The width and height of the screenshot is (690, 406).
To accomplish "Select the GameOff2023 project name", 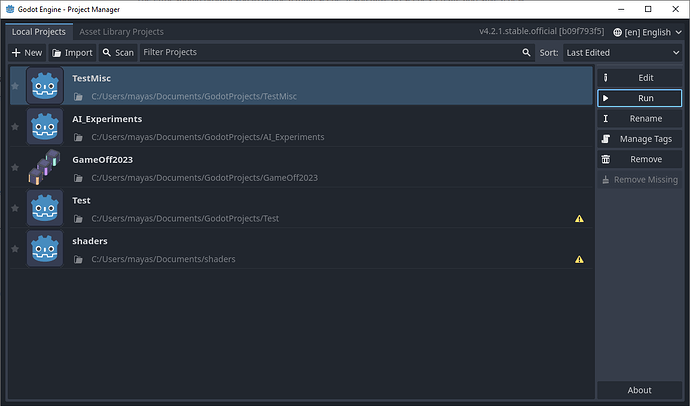I will click(103, 160).
